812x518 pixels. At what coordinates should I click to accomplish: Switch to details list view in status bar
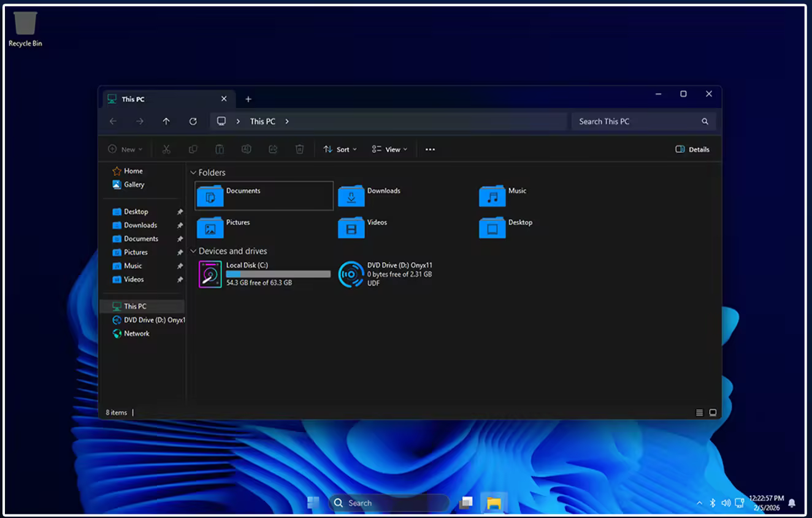click(x=699, y=412)
